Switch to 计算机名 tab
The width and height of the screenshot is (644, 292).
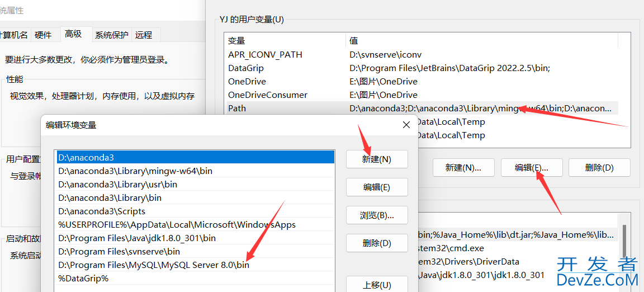(15, 35)
